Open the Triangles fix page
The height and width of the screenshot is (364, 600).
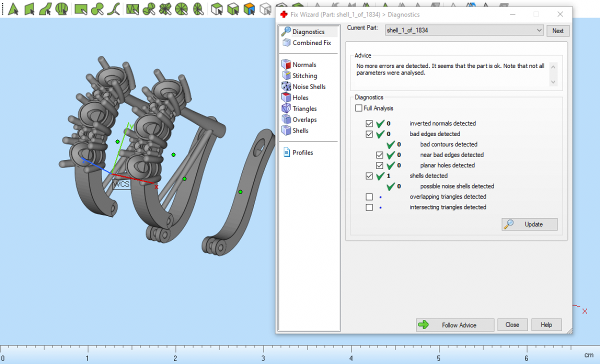point(304,108)
